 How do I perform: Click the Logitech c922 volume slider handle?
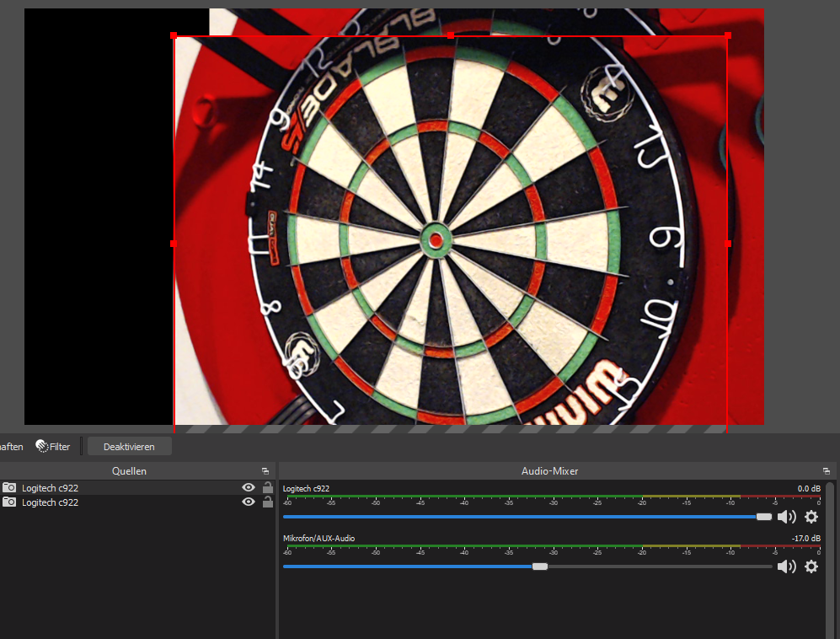click(x=764, y=517)
